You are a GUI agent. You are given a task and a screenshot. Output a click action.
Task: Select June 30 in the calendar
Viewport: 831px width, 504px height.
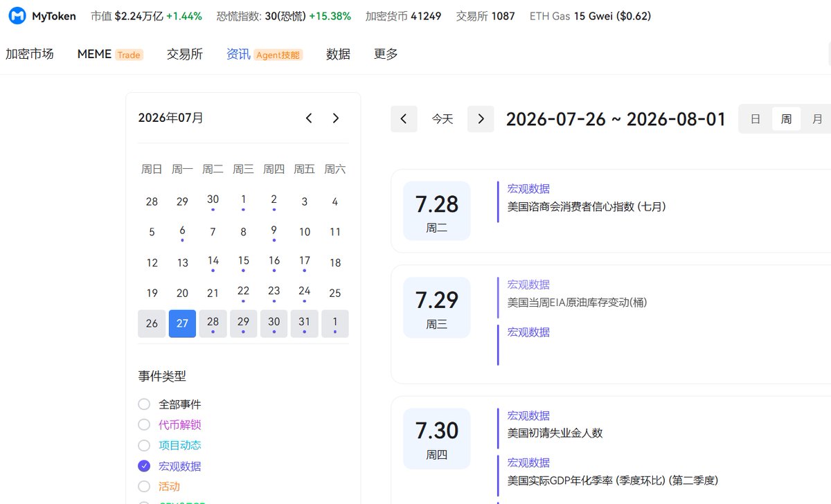[213, 201]
